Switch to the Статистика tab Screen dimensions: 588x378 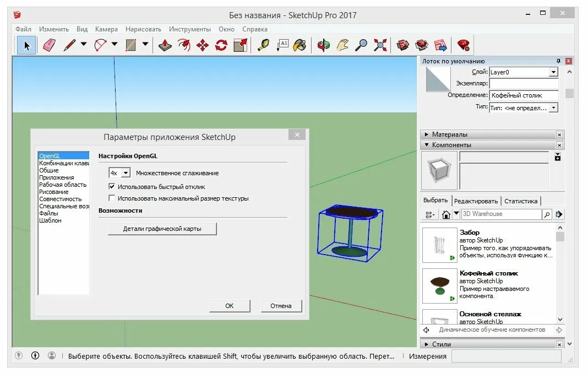[x=521, y=201]
